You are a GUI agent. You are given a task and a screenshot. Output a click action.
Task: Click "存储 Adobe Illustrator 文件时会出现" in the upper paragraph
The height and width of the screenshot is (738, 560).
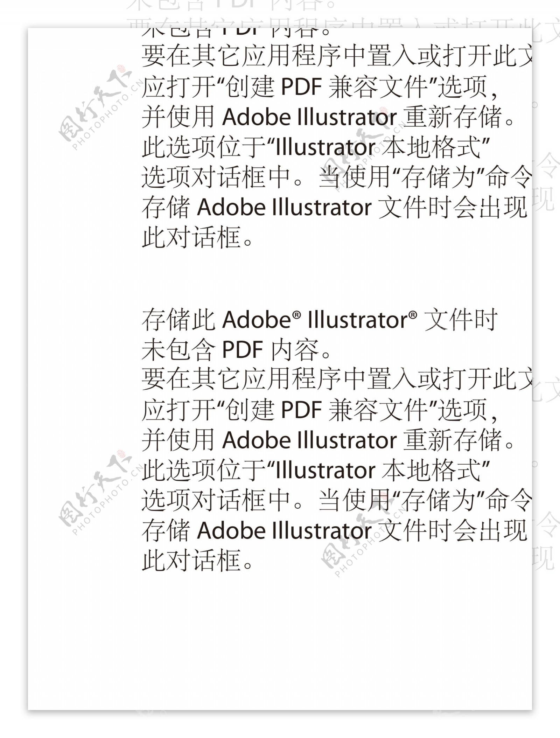pyautogui.click(x=334, y=207)
